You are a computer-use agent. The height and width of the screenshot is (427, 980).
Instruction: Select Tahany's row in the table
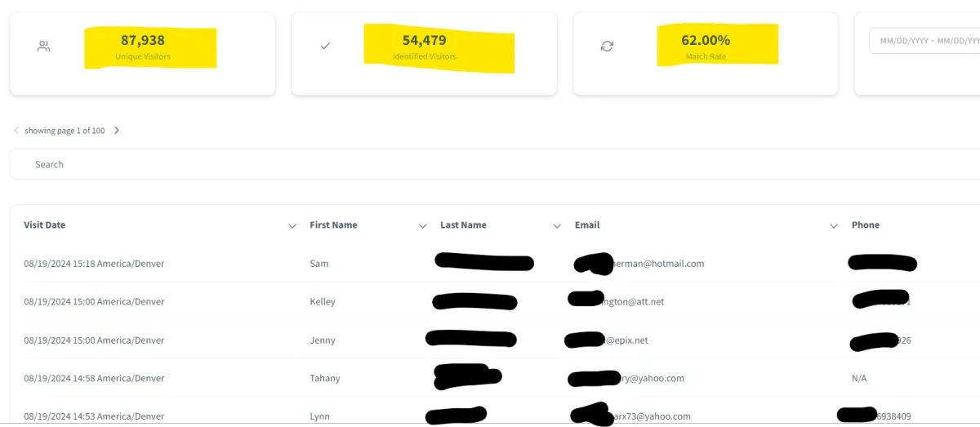click(325, 379)
